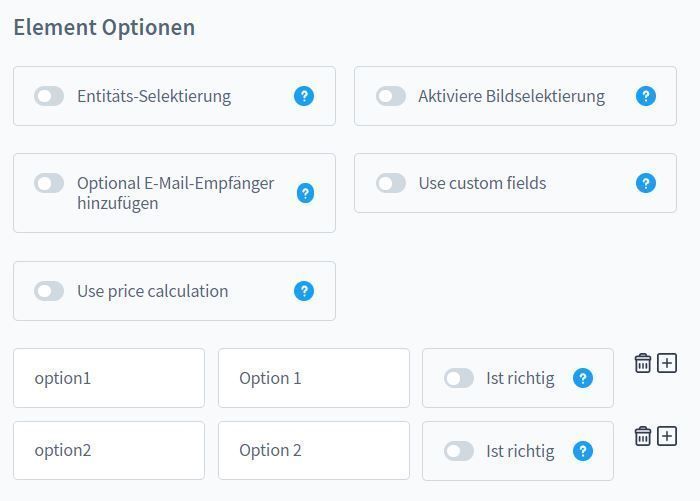This screenshot has height=501, width=700.
Task: Mark Option 2 as Ist richtig
Action: pyautogui.click(x=458, y=451)
